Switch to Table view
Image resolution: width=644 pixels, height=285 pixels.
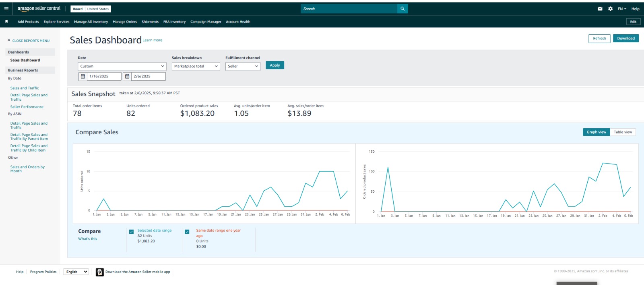(623, 132)
